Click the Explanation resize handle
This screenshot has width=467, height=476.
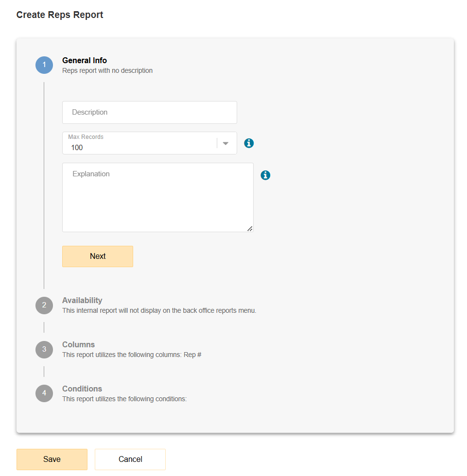point(250,228)
